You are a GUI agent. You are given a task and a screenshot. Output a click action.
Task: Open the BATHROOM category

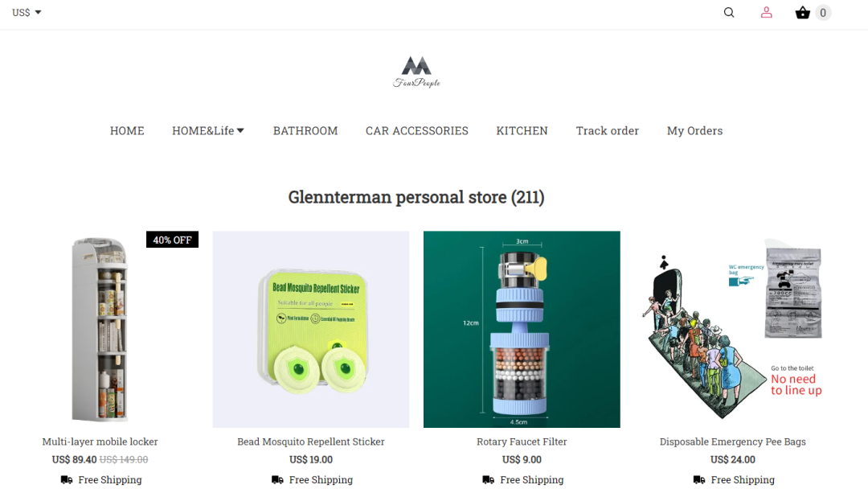[x=305, y=131]
